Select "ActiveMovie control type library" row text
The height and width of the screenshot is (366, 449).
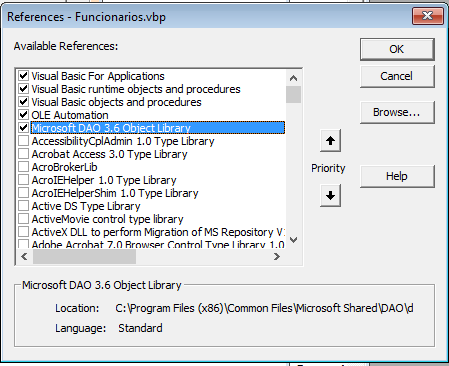point(107,219)
